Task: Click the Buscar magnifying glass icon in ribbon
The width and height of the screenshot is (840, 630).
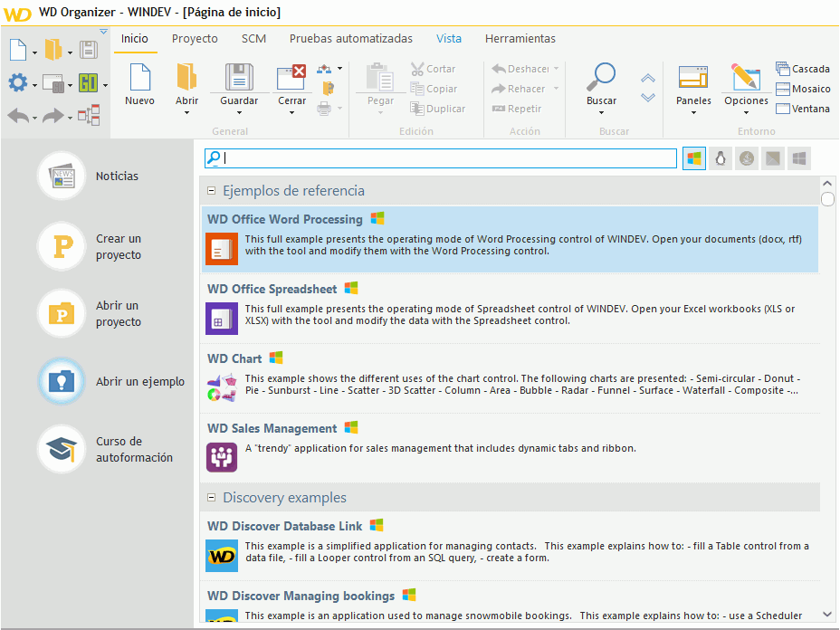Action: [601, 77]
